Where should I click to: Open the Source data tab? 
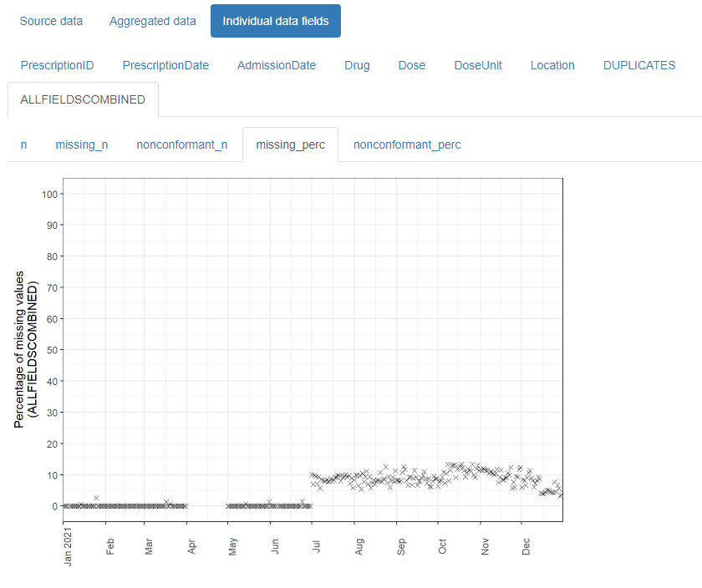click(x=51, y=21)
